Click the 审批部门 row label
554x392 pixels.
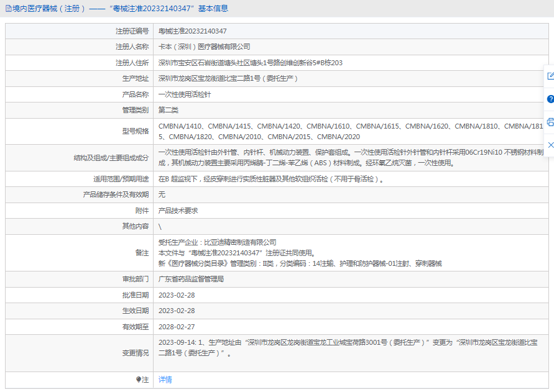point(136,279)
